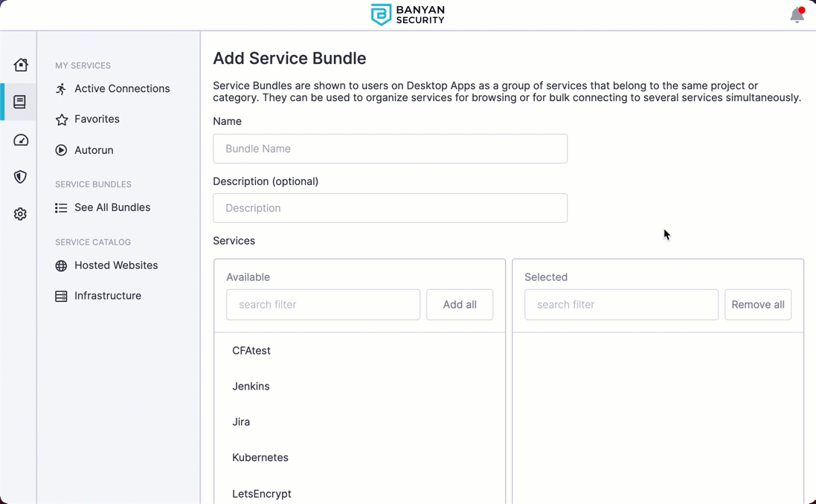Choose Kubernetes in the Available list
816x504 pixels.
[260, 458]
